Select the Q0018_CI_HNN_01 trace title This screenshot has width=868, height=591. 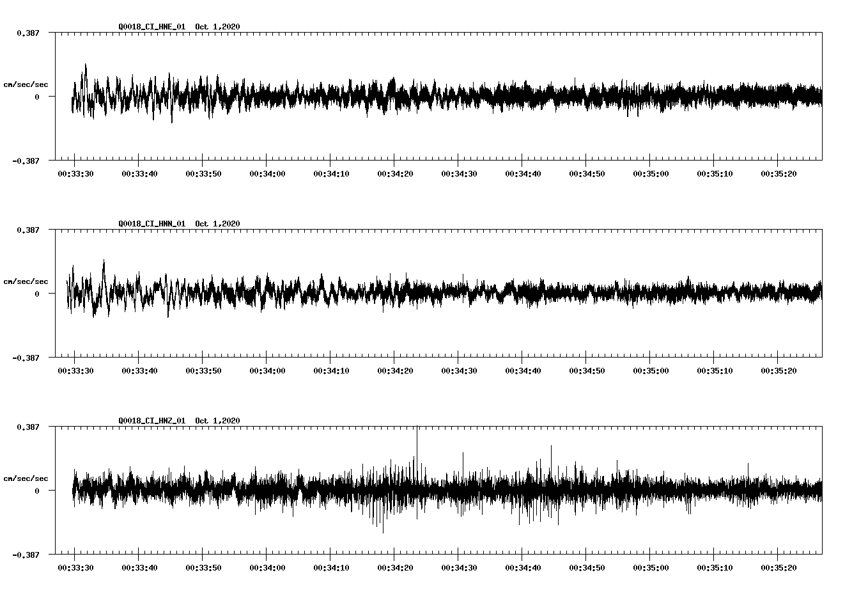tap(151, 224)
